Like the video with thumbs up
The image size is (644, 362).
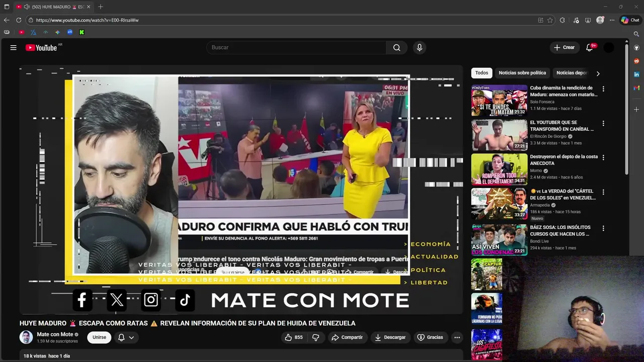pyautogui.click(x=294, y=337)
